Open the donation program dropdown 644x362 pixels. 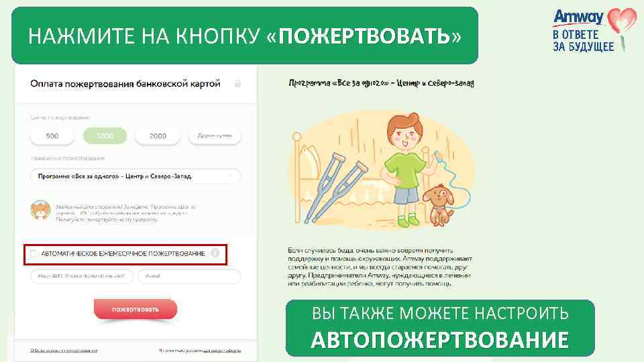[135, 176]
